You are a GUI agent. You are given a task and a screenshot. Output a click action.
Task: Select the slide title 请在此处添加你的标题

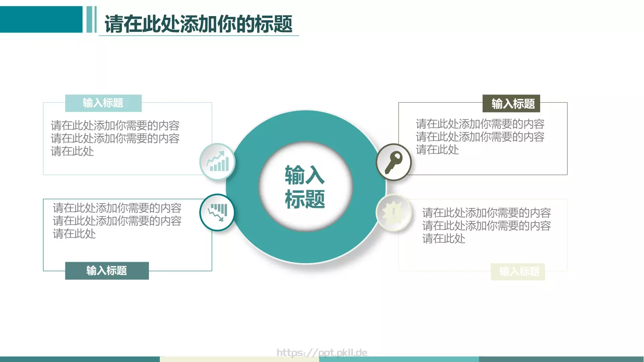(198, 24)
